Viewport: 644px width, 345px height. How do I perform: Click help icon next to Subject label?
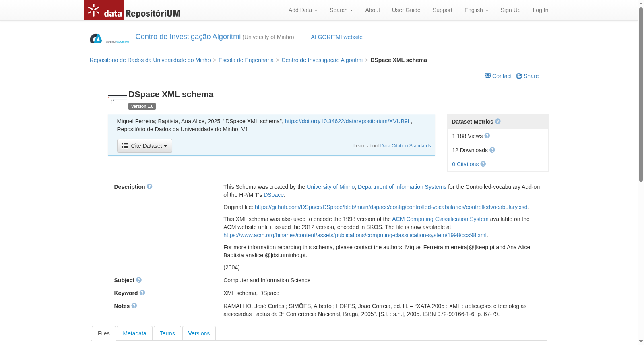(x=139, y=280)
